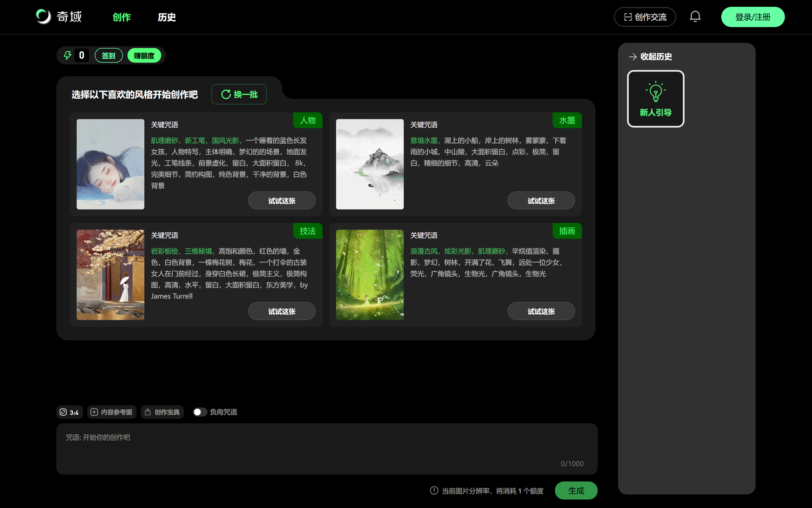Try the 人物 sleeping girl prompt

click(282, 201)
